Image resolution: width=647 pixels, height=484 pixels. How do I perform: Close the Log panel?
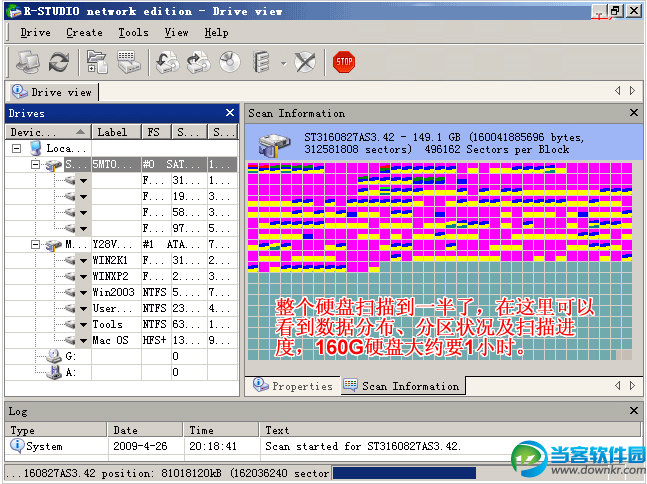[634, 411]
